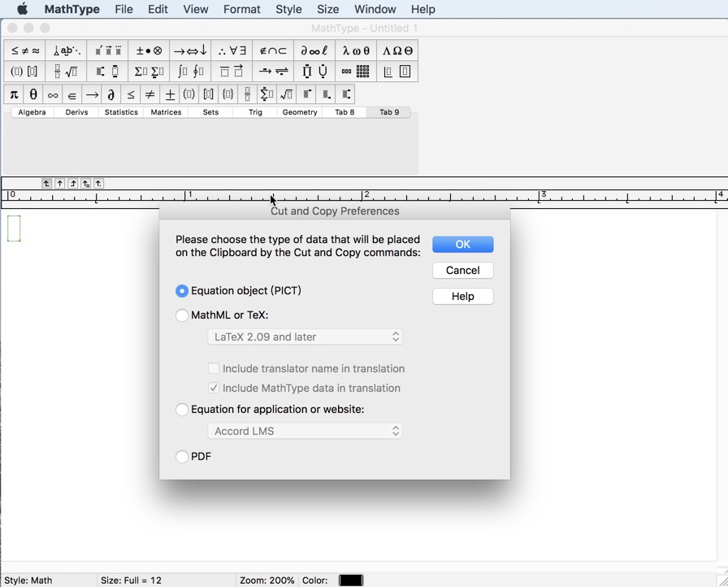Uncheck Include MathType data in translation
Screen dimensions: 728x587
coord(214,388)
